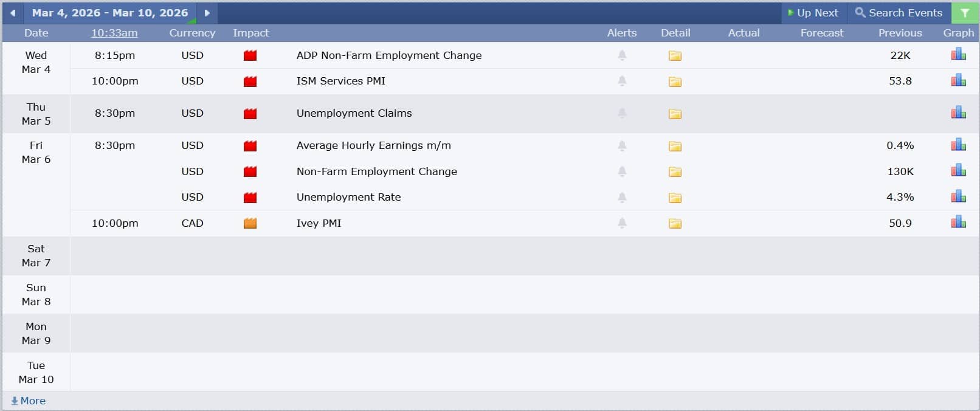Advance to next week using right arrow
Viewport: 980px width, 411px height.
coord(207,13)
